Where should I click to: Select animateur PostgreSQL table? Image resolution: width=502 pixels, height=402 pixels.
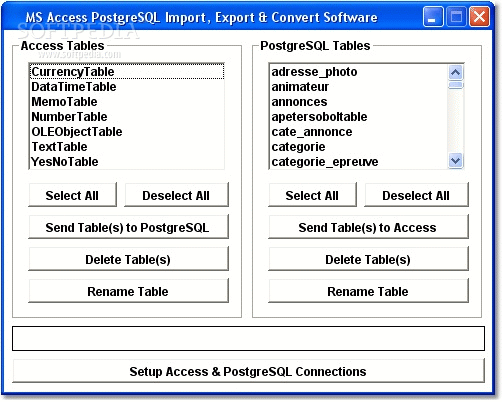(x=359, y=87)
